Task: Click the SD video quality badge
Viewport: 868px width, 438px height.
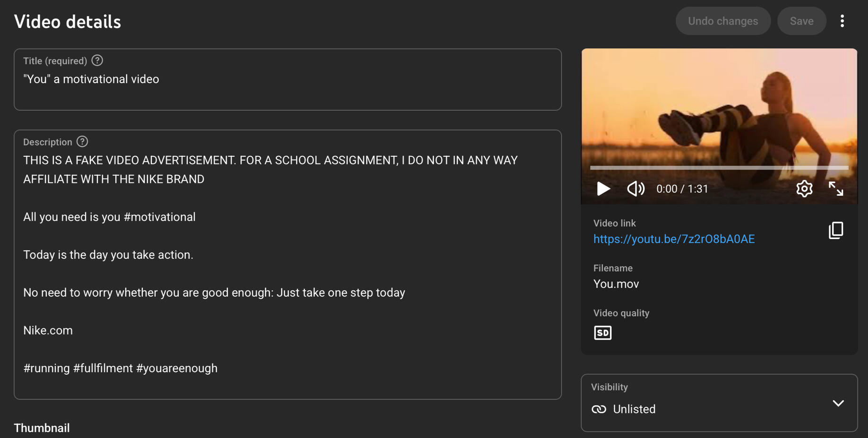Action: tap(602, 333)
